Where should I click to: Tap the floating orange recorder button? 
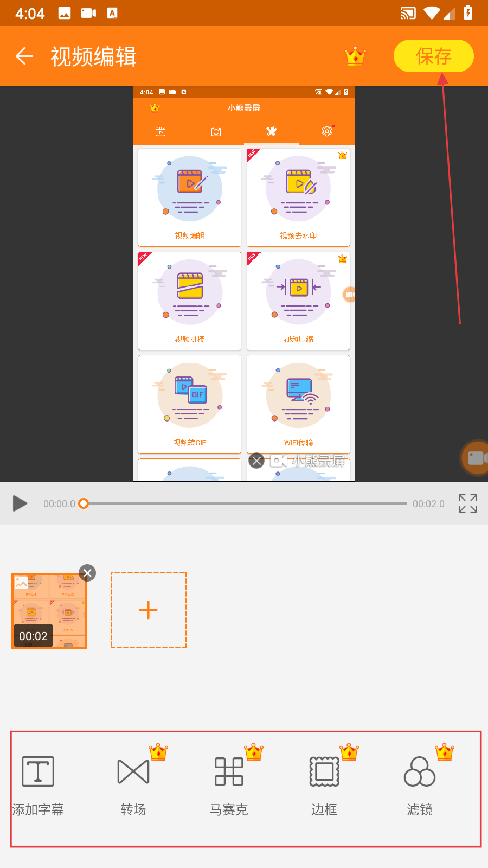[x=475, y=458]
